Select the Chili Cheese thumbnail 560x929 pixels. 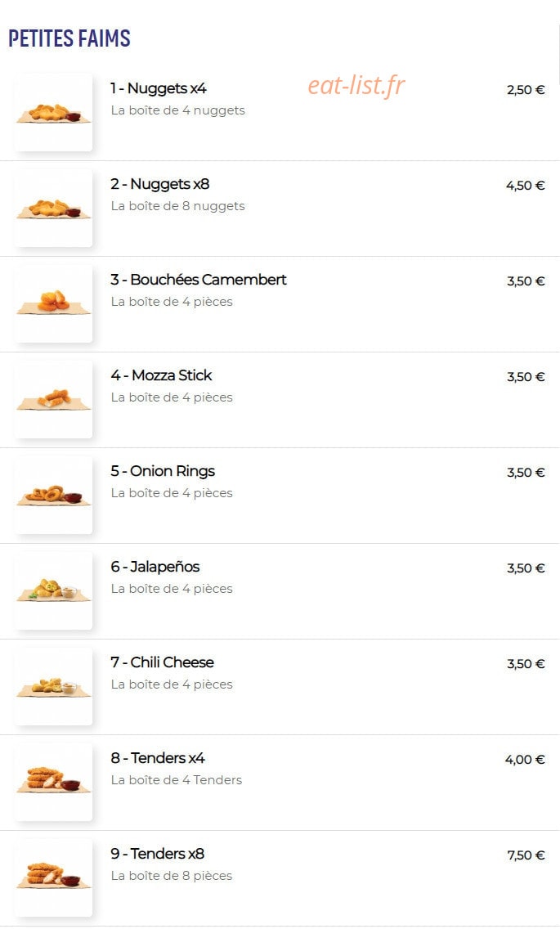[53, 687]
